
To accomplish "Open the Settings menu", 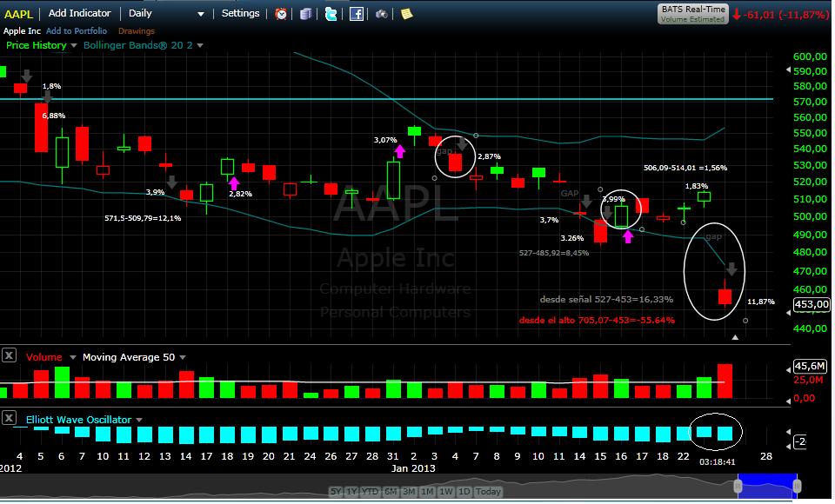I will 240,13.
